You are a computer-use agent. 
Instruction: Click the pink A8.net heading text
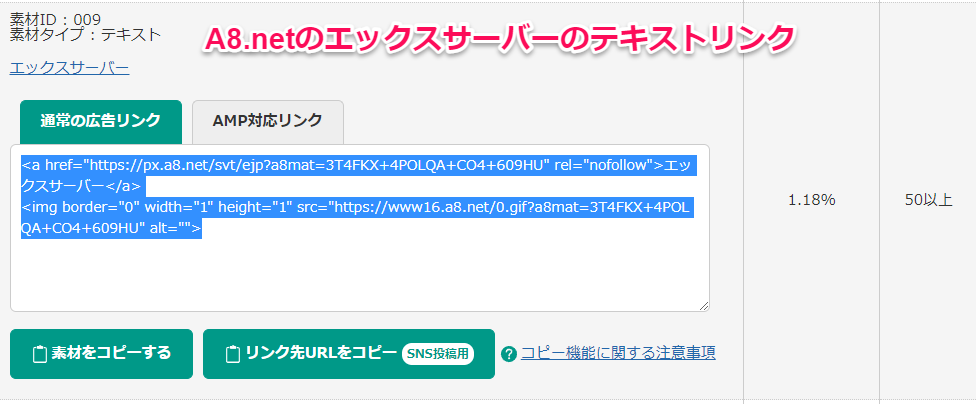coord(498,37)
